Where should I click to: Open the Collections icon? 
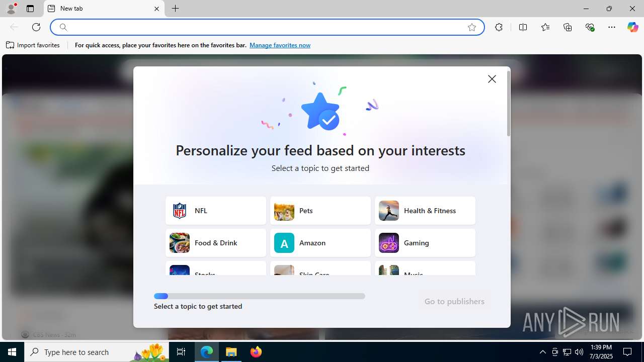(x=568, y=27)
